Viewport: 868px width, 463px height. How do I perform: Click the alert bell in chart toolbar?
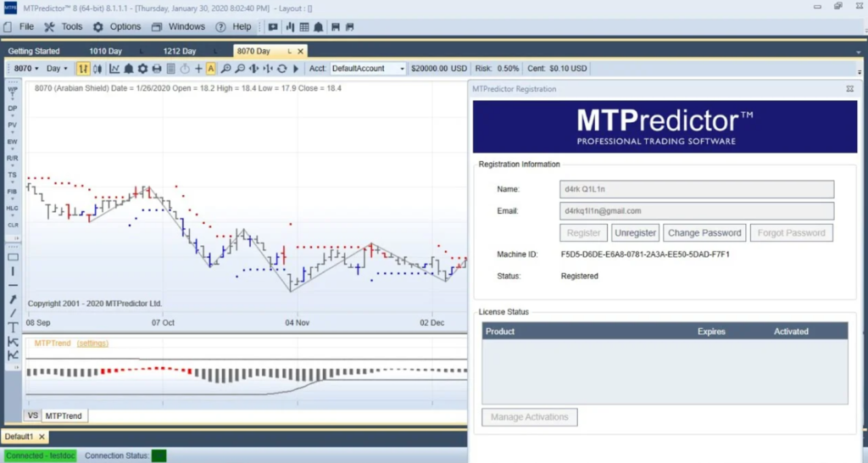129,69
